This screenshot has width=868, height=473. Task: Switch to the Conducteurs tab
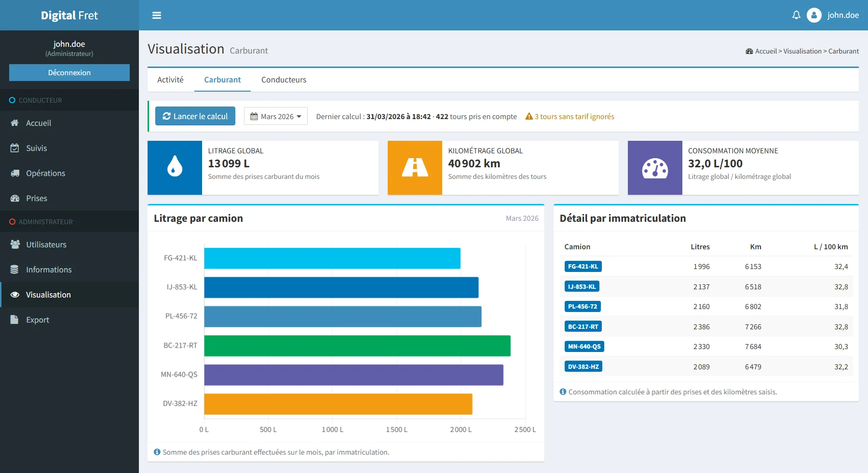pyautogui.click(x=284, y=80)
